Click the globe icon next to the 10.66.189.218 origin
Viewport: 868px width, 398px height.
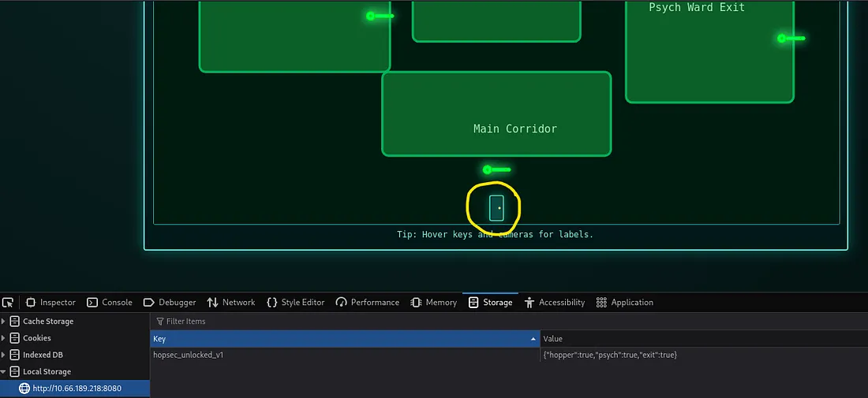pos(24,389)
